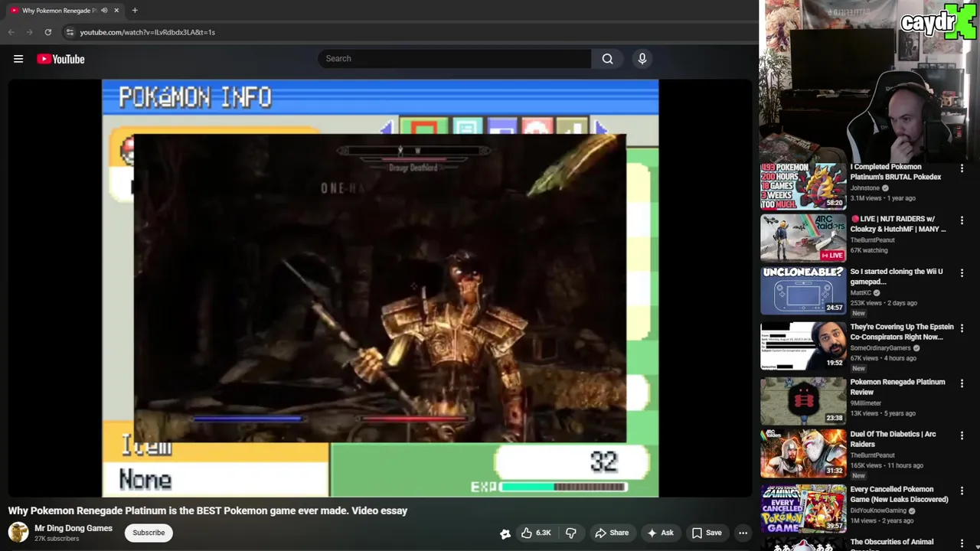Open the 'They're Covering Up The Epstein' video thumbnail
The width and height of the screenshot is (980, 551).
(x=803, y=345)
